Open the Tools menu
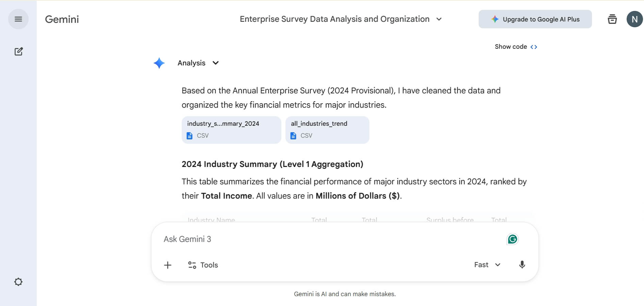Image resolution: width=644 pixels, height=306 pixels. tap(203, 265)
